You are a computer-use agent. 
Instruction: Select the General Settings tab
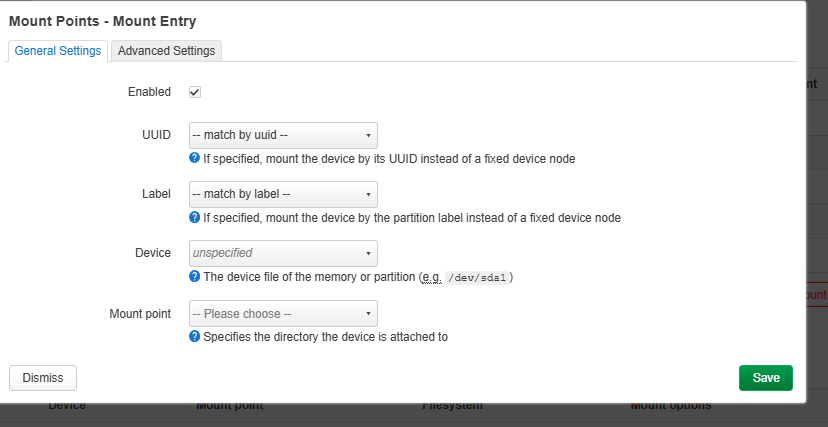click(58, 51)
